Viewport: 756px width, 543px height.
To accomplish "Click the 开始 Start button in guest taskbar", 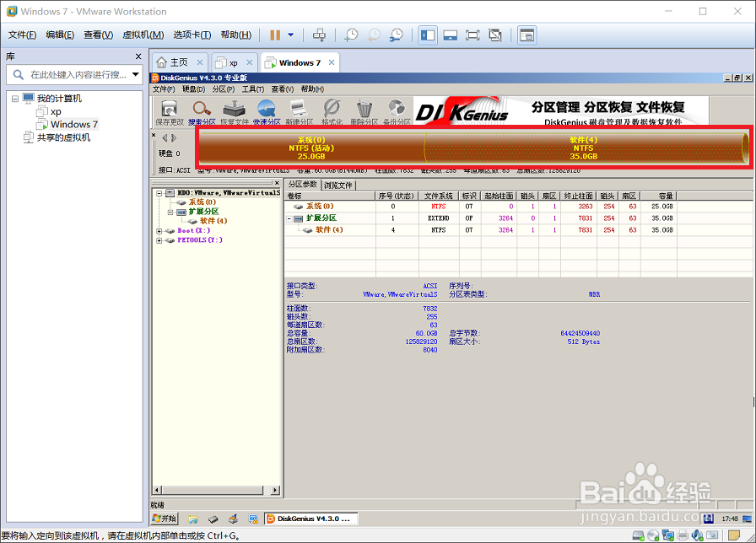I will click(x=165, y=519).
